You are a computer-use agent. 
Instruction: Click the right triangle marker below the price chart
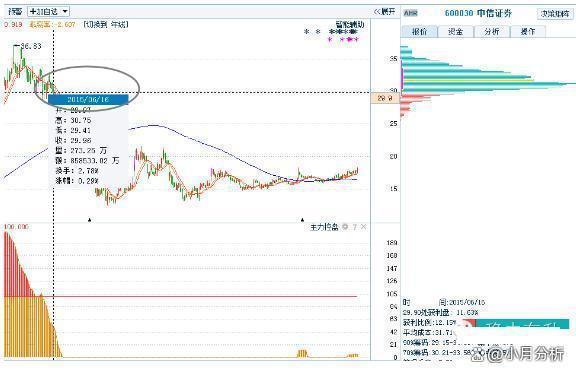tap(302, 220)
